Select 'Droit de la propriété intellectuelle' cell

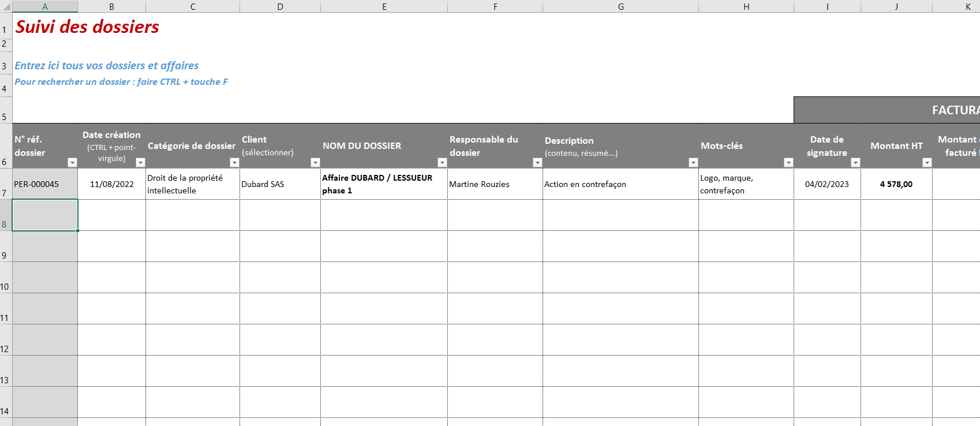pos(193,184)
